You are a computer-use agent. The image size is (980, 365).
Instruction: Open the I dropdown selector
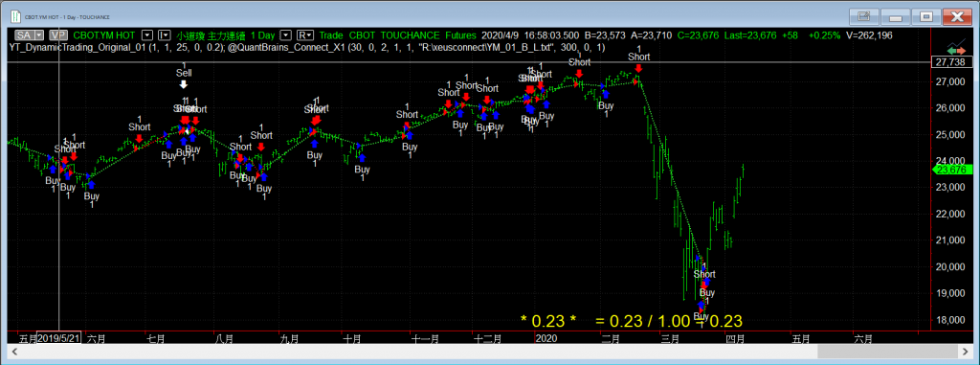pos(165,35)
